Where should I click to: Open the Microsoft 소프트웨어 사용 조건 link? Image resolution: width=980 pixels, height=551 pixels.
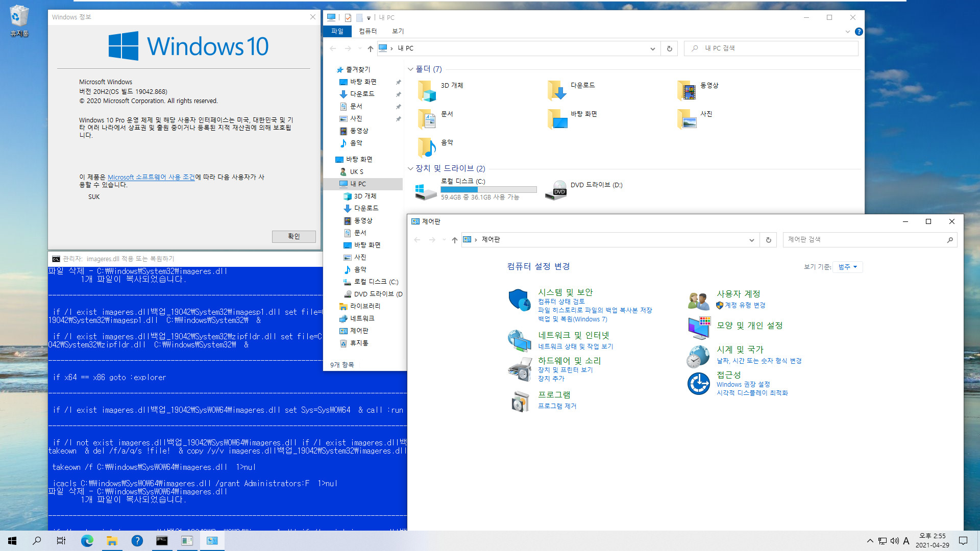click(151, 177)
